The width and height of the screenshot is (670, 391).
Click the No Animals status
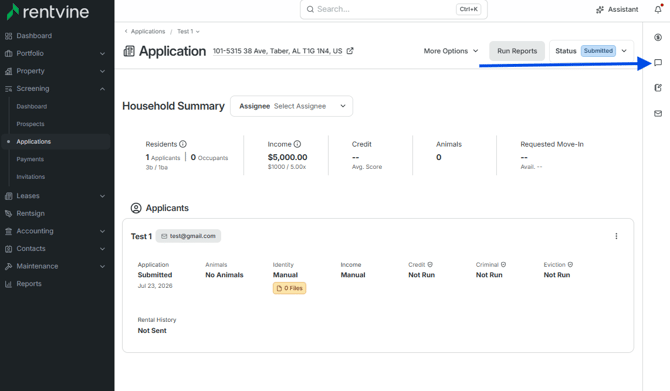point(224,275)
